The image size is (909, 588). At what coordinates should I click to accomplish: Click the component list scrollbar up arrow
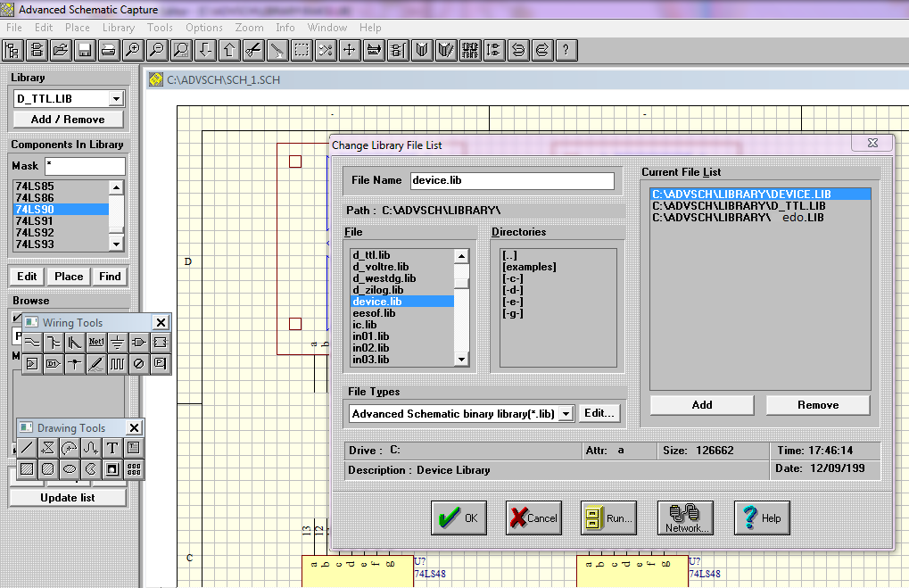[117, 187]
